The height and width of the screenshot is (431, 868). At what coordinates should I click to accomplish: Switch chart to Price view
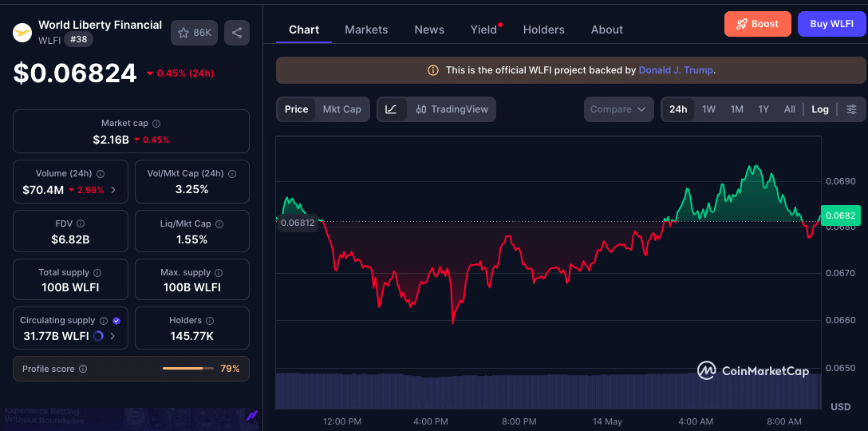pyautogui.click(x=296, y=109)
